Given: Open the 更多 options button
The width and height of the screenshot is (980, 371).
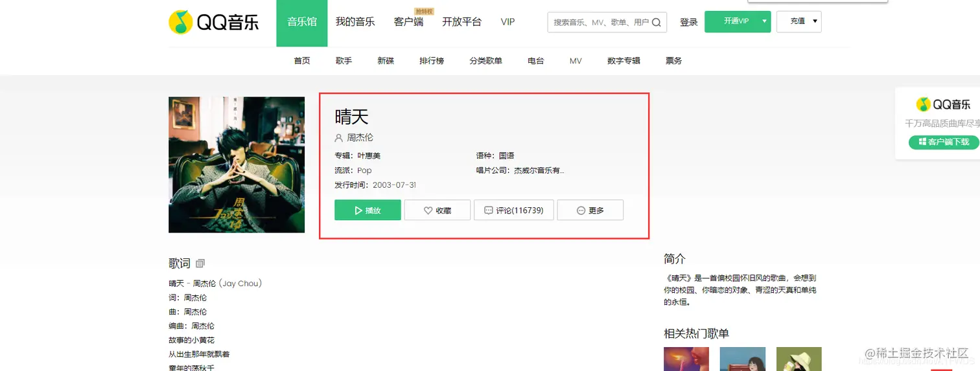Looking at the screenshot, I should tap(590, 210).
